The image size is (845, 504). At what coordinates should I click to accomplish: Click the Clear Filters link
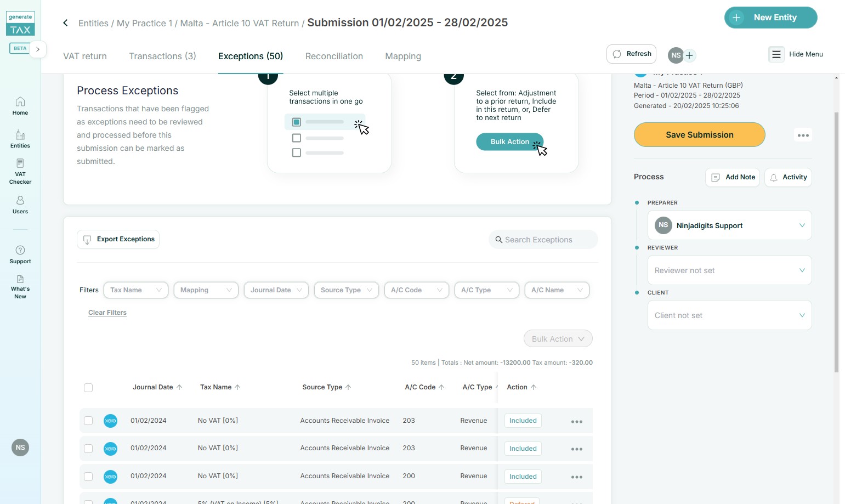(107, 313)
